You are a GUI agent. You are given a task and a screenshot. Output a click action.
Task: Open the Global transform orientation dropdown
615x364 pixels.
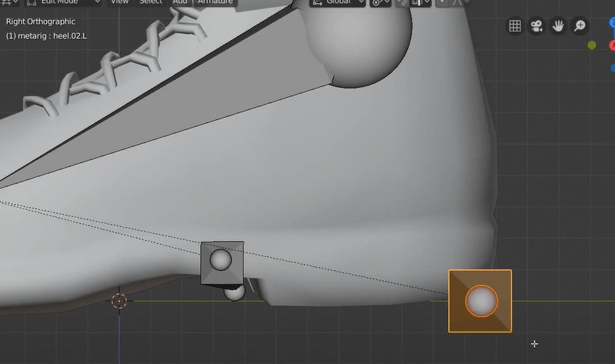[338, 3]
